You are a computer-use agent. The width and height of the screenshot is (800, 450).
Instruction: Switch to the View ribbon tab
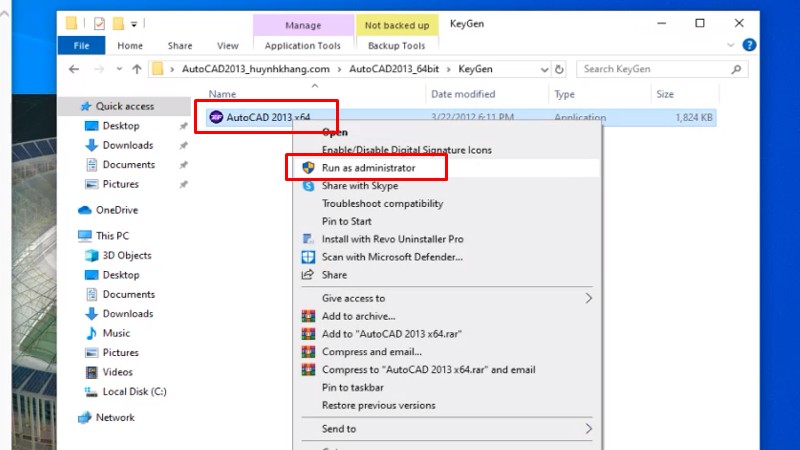tap(228, 45)
